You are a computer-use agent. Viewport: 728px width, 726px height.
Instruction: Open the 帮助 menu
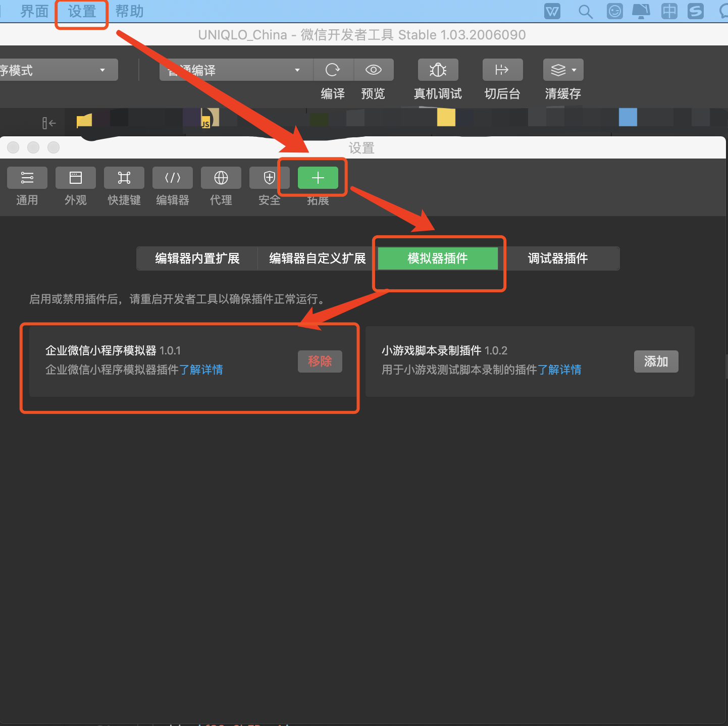129,11
